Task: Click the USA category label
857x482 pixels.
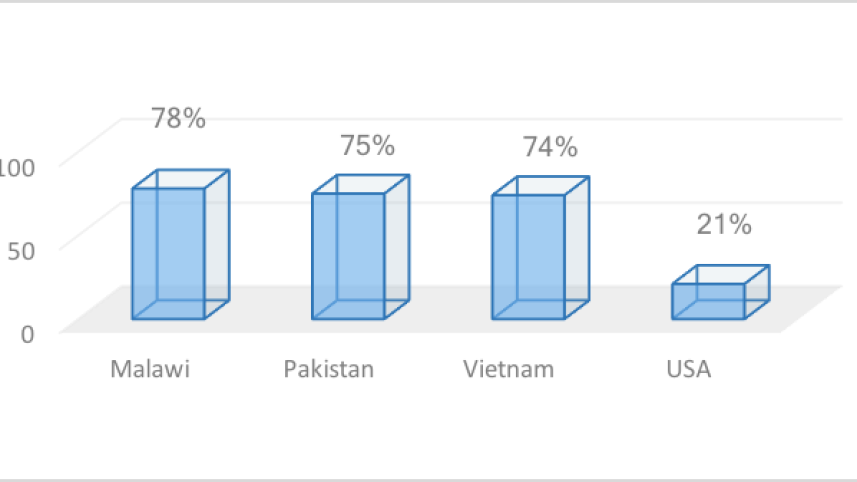Action: tap(689, 369)
